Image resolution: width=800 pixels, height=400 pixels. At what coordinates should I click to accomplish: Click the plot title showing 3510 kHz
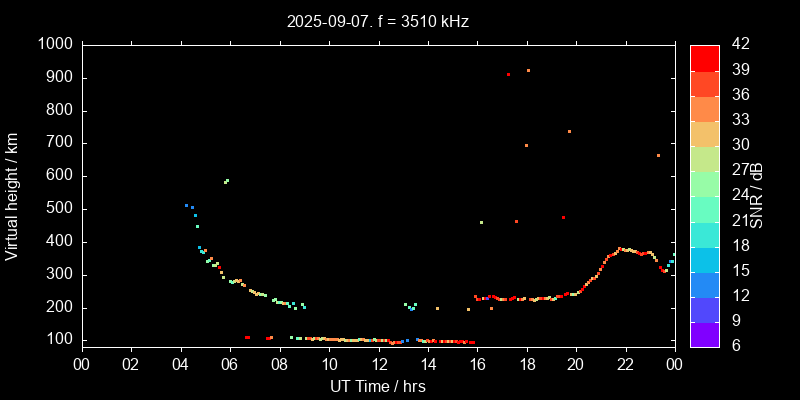tap(378, 20)
